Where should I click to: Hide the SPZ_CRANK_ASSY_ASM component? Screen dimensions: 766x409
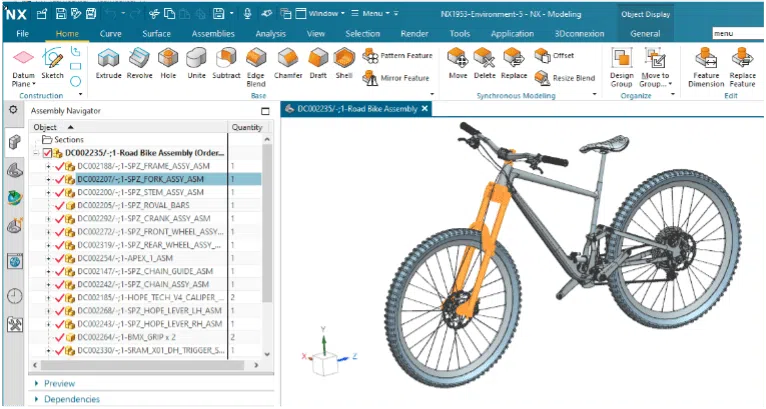(x=60, y=218)
